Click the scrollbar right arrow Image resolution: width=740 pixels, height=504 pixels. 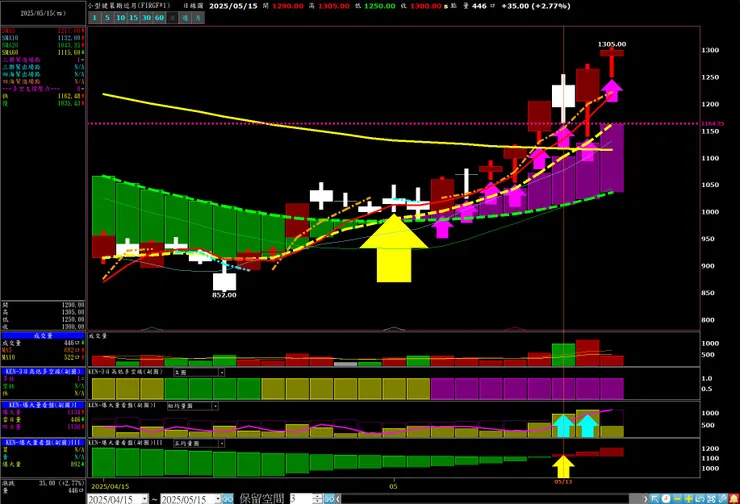pyautogui.click(x=646, y=499)
